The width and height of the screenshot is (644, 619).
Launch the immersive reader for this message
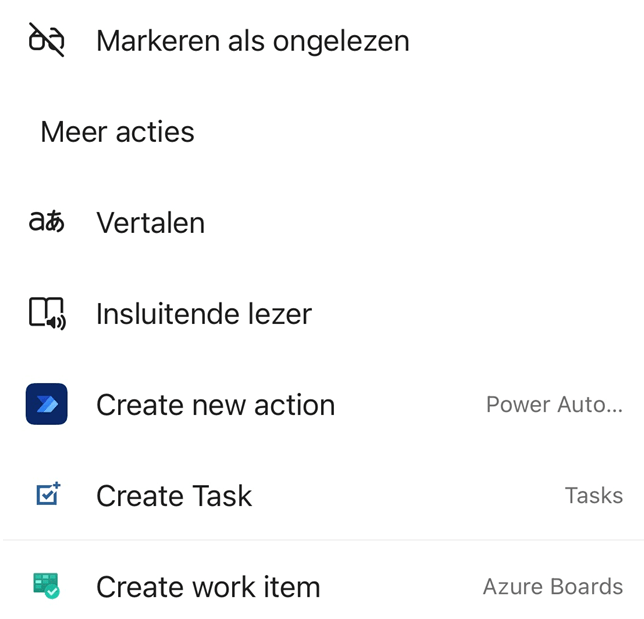pyautogui.click(x=204, y=314)
